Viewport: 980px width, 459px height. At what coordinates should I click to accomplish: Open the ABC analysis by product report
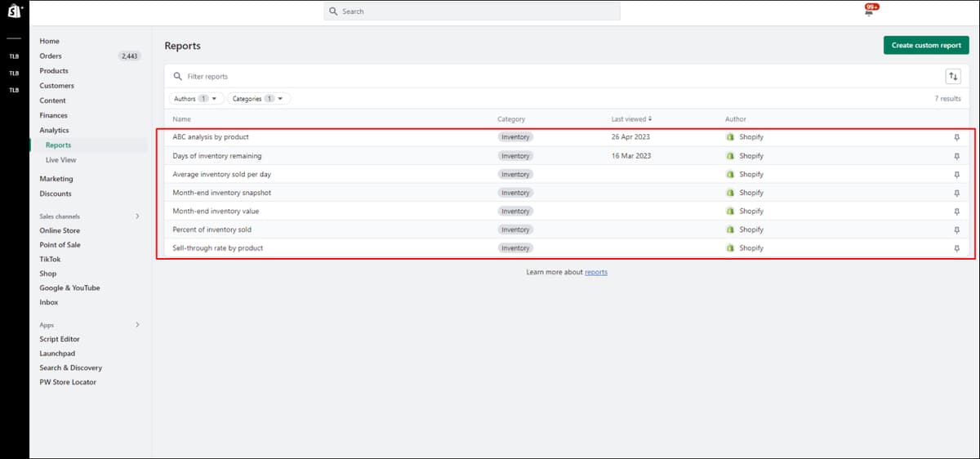(211, 137)
